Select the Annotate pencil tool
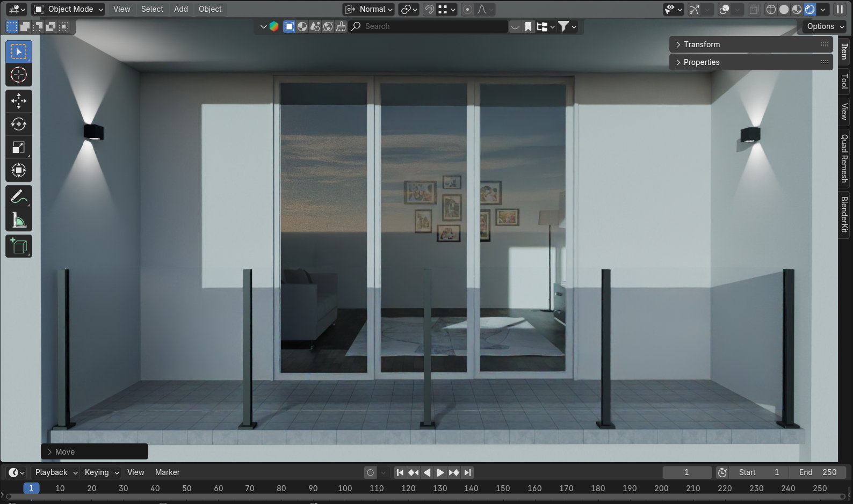This screenshot has height=504, width=853. 19,197
